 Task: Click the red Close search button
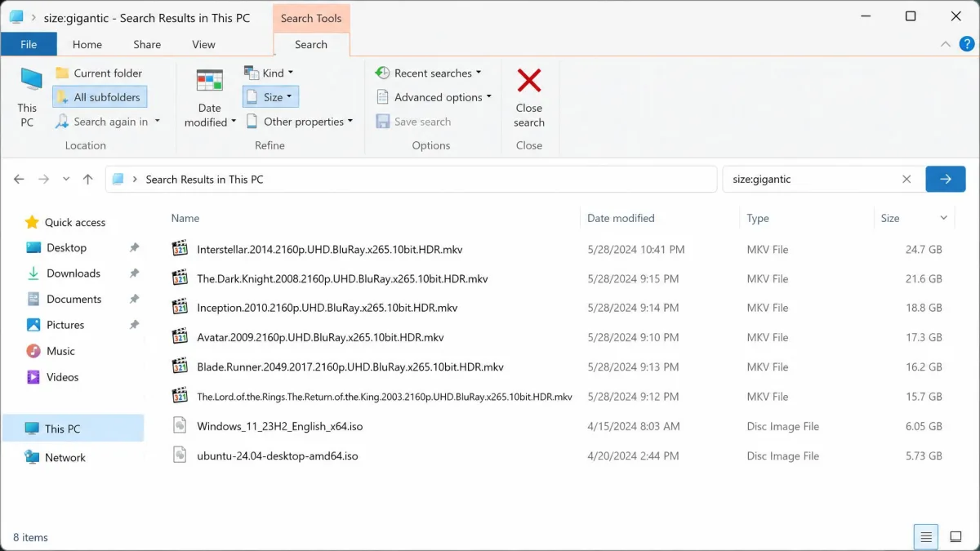tap(529, 97)
